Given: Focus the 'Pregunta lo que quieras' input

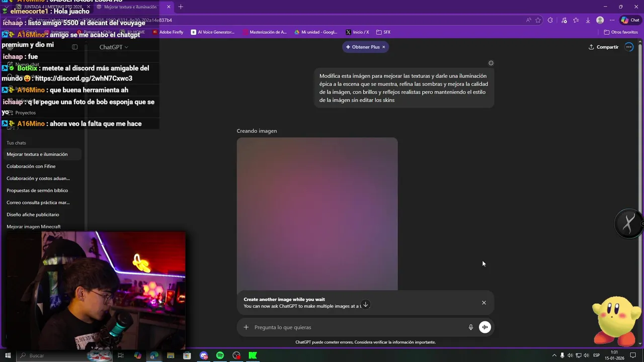Looking at the screenshot, I should tap(358, 327).
